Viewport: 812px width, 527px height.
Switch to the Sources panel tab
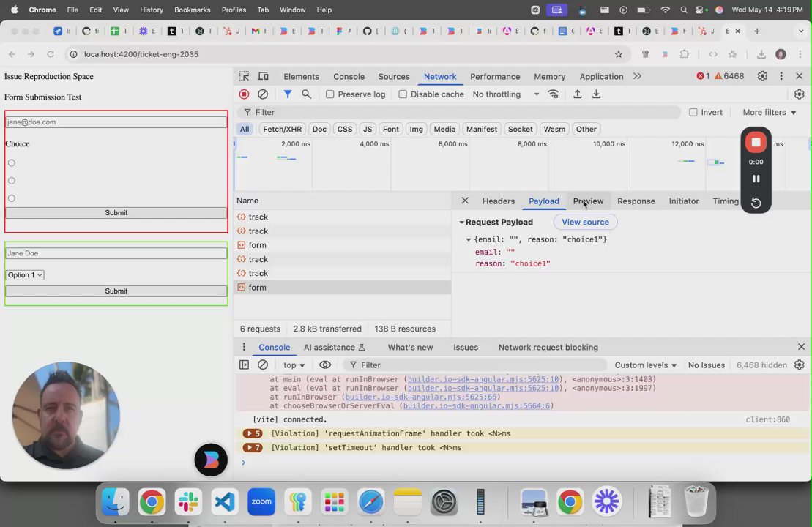(394, 76)
